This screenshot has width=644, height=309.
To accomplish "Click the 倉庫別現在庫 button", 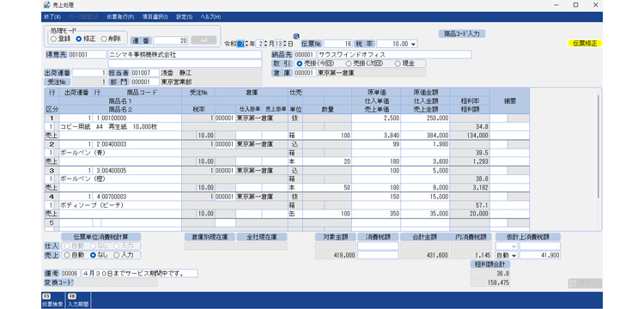I will coord(210,237).
